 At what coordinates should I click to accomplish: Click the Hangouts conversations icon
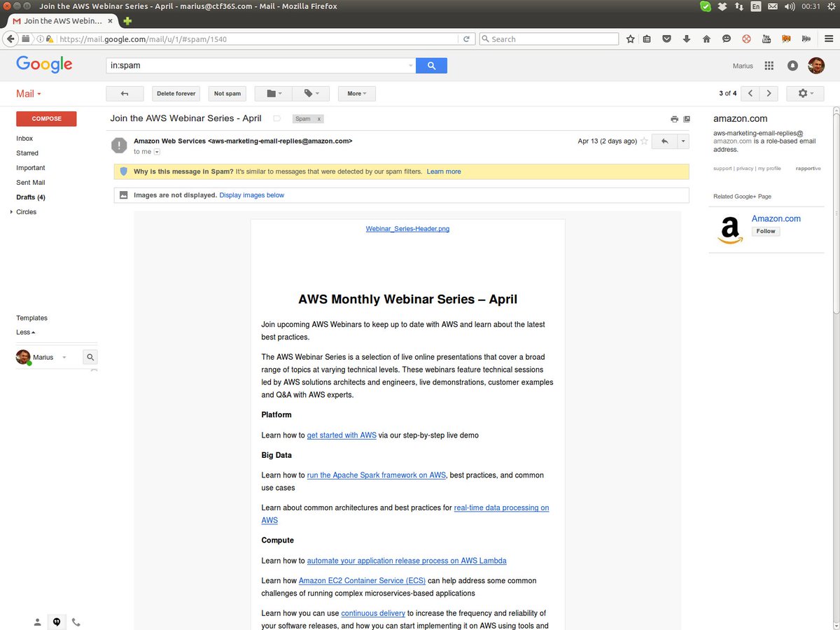pyautogui.click(x=57, y=622)
